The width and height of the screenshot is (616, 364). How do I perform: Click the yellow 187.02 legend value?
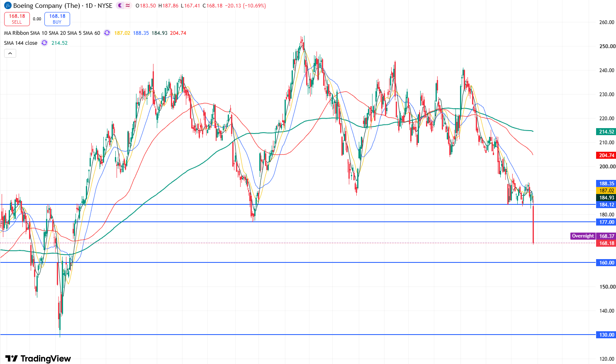122,33
